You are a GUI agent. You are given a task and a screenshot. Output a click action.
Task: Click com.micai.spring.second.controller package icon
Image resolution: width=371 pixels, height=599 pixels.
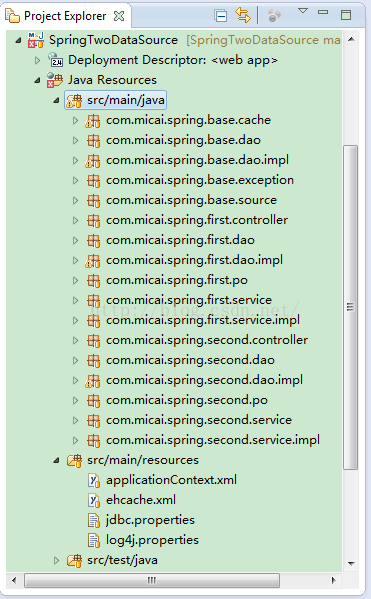click(x=94, y=340)
